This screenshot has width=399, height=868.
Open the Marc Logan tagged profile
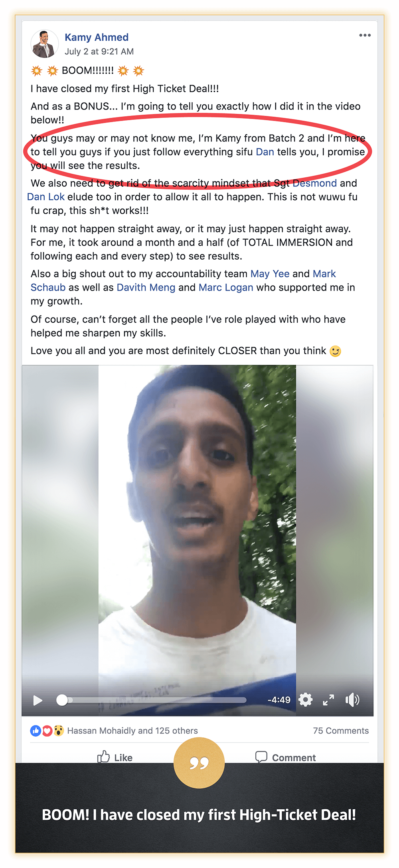226,288
